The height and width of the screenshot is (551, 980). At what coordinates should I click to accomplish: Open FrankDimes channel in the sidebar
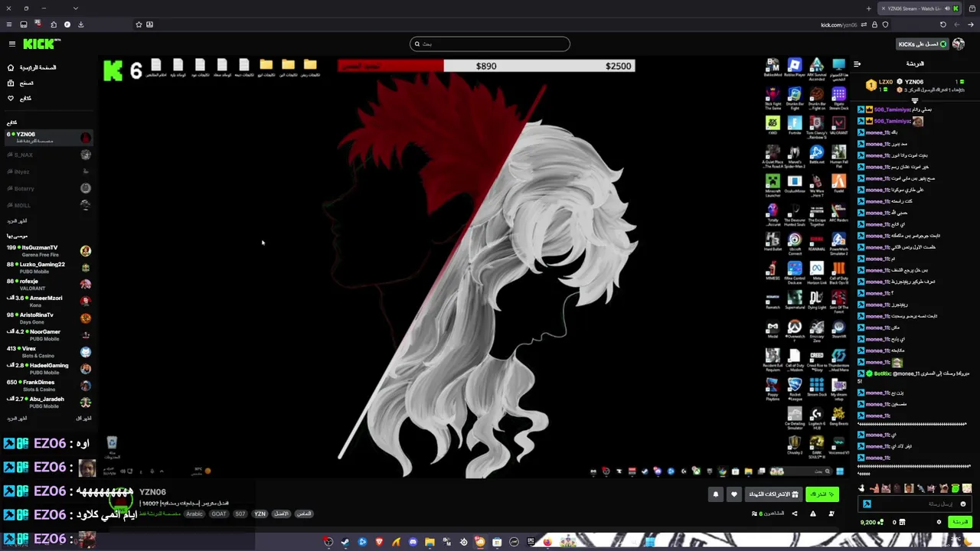(47, 386)
